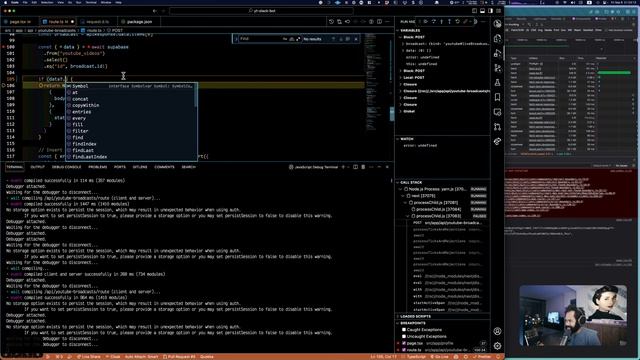Open Source Control view in activity bar
Image resolution: width=640 pixels, height=360 pixels.
tap(497, 68)
